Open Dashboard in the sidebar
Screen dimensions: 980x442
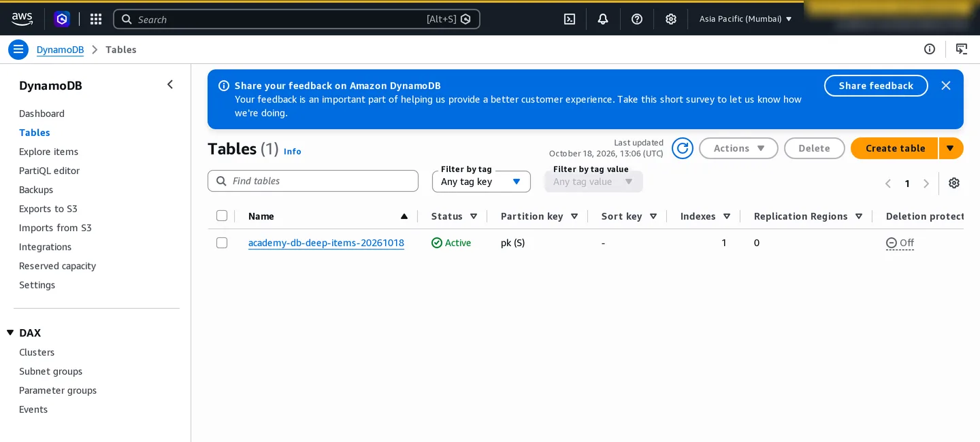[x=42, y=114]
